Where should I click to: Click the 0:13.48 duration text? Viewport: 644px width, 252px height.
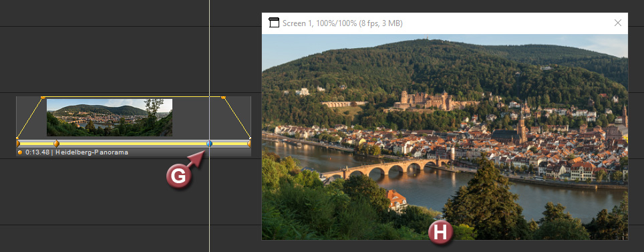37,152
